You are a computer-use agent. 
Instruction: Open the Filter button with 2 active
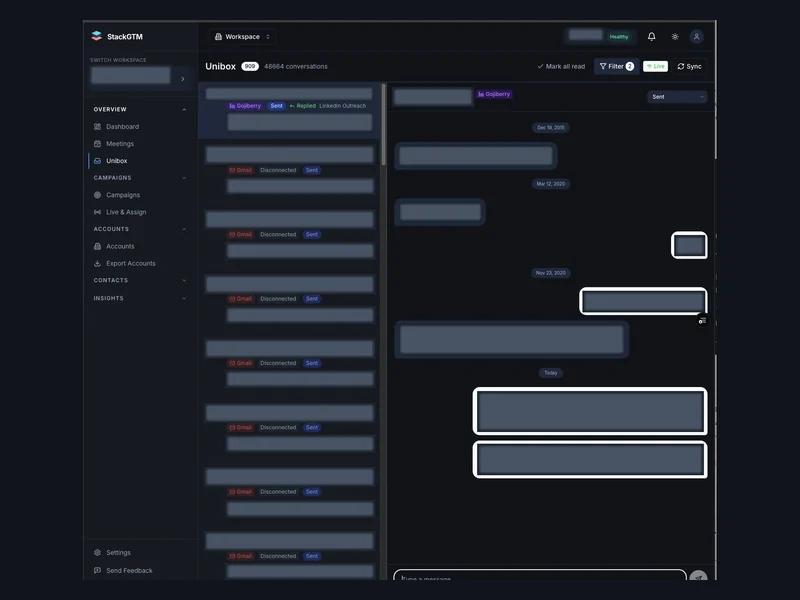[616, 66]
